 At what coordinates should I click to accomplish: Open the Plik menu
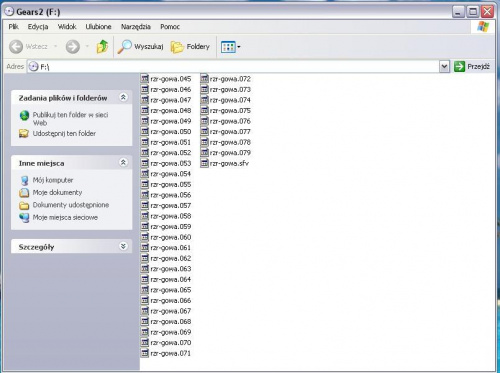pyautogui.click(x=14, y=27)
